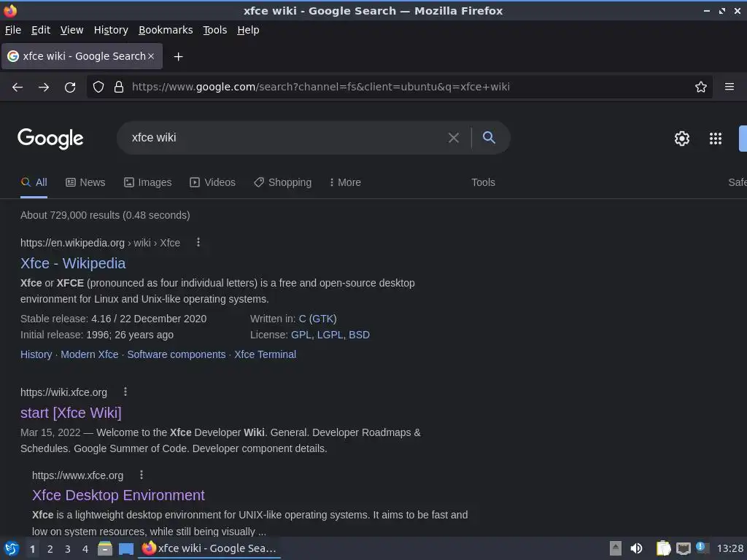The image size is (747, 560).
Task: Expand the More search categories
Action: click(345, 182)
